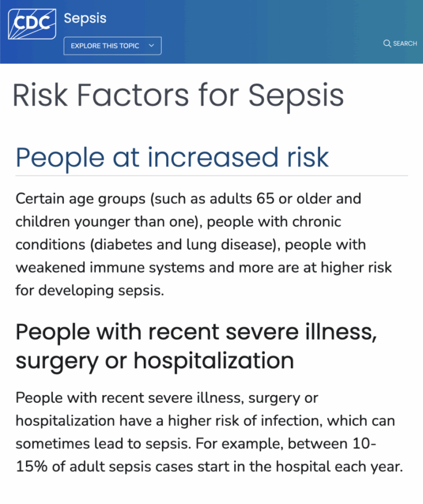This screenshot has width=423, height=504.
Task: Select the Risk Factors for Sepsis title
Action: tap(178, 95)
